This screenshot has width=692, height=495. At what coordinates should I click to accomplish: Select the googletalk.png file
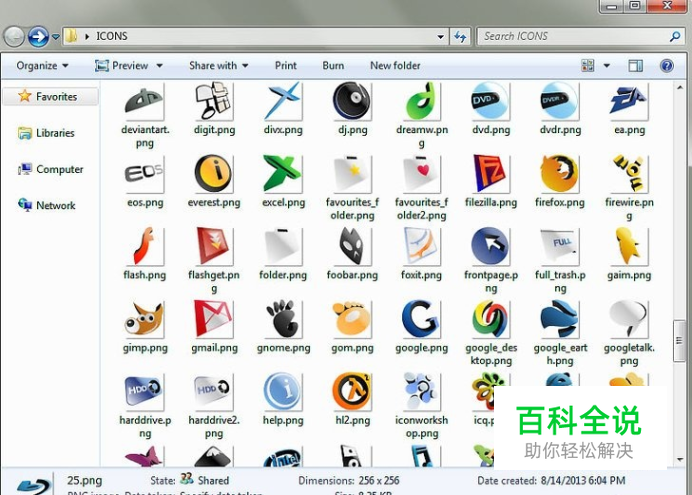click(629, 334)
